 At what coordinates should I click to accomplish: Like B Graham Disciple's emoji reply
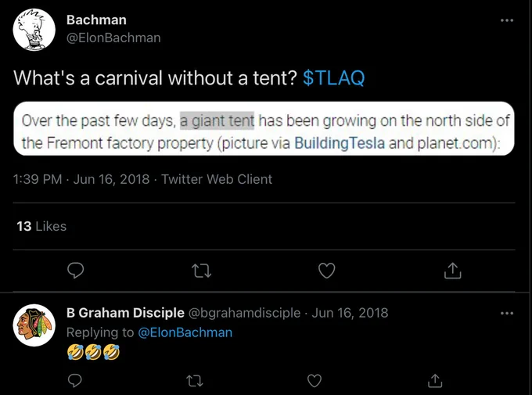315,381
